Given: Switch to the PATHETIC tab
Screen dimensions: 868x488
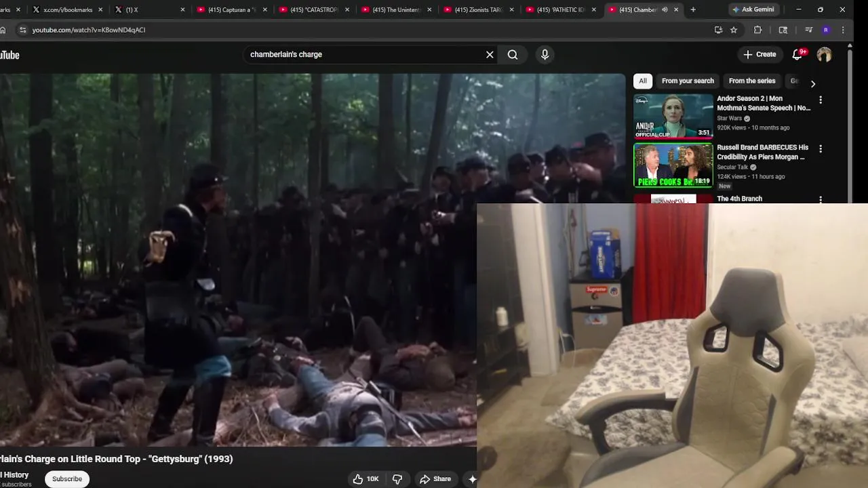Looking at the screenshot, I should [561, 9].
